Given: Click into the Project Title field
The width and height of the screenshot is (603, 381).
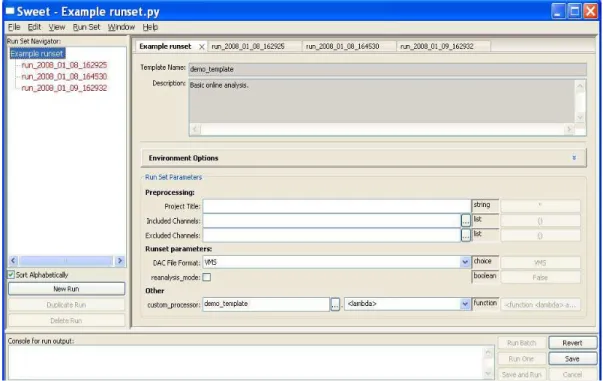Looking at the screenshot, I should 337,206.
